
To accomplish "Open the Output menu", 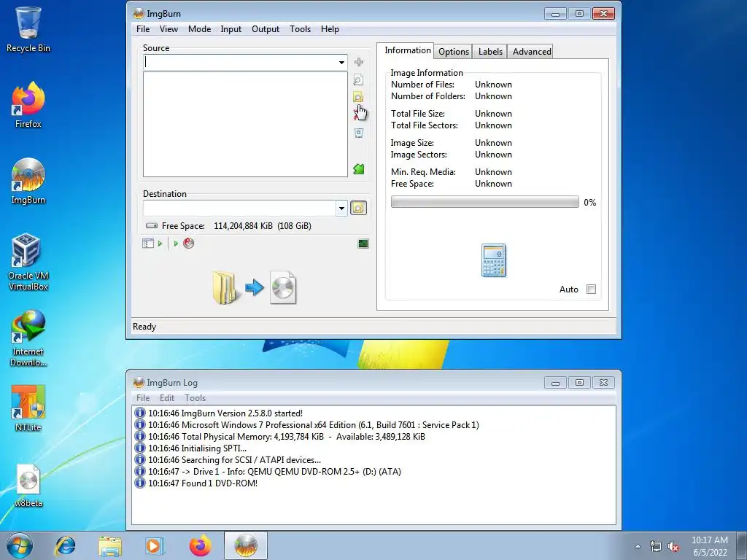I will tap(266, 29).
